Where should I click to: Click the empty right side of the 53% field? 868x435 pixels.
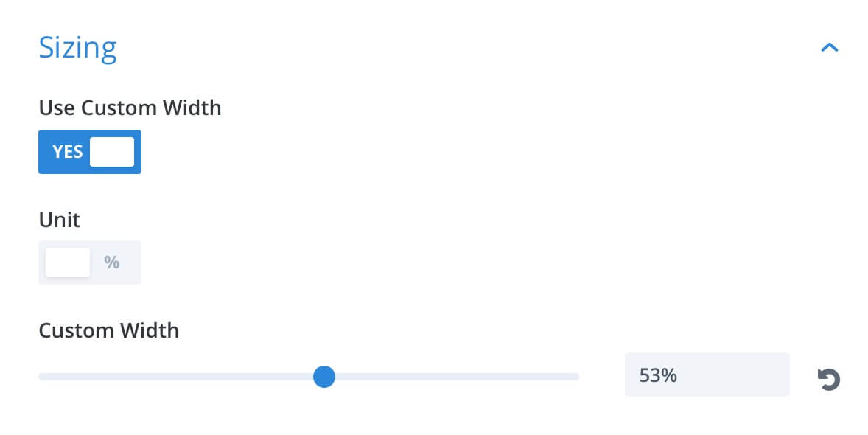click(736, 375)
